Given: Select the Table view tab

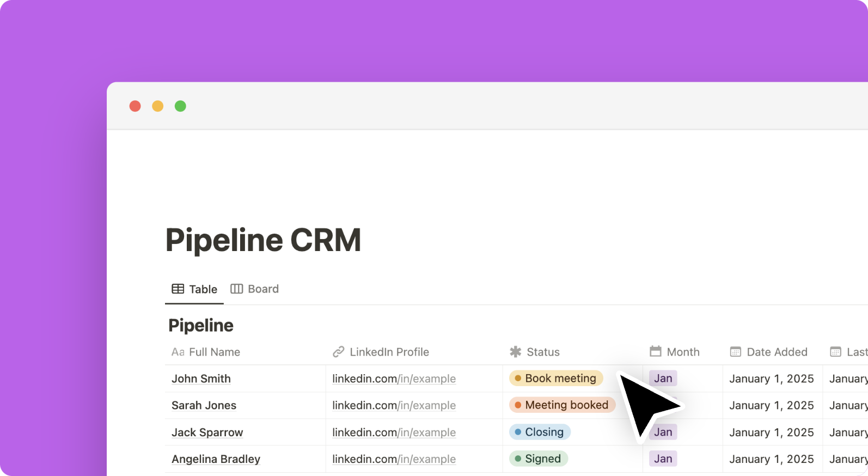Looking at the screenshot, I should pyautogui.click(x=194, y=289).
